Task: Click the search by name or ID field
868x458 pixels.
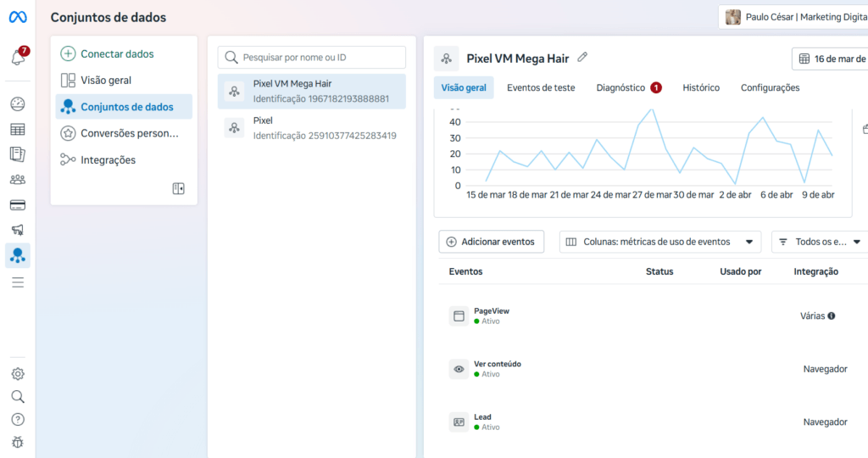Action: (312, 58)
